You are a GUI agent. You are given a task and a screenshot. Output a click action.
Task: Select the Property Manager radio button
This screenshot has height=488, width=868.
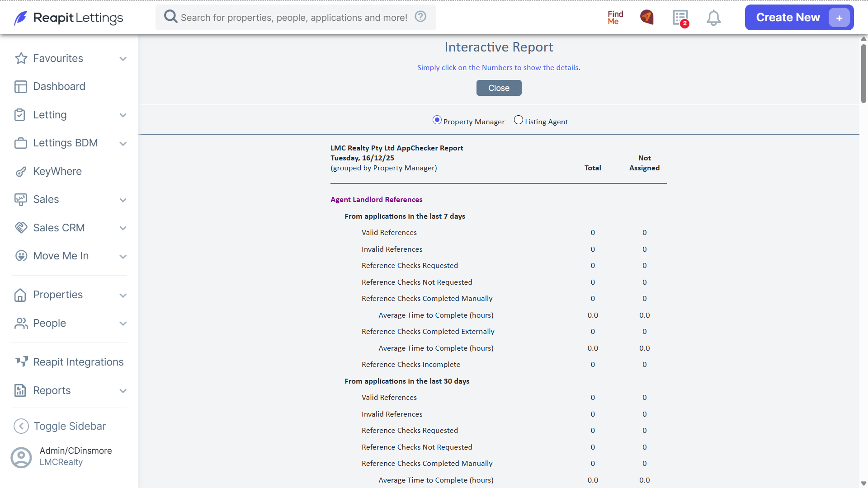pyautogui.click(x=437, y=120)
